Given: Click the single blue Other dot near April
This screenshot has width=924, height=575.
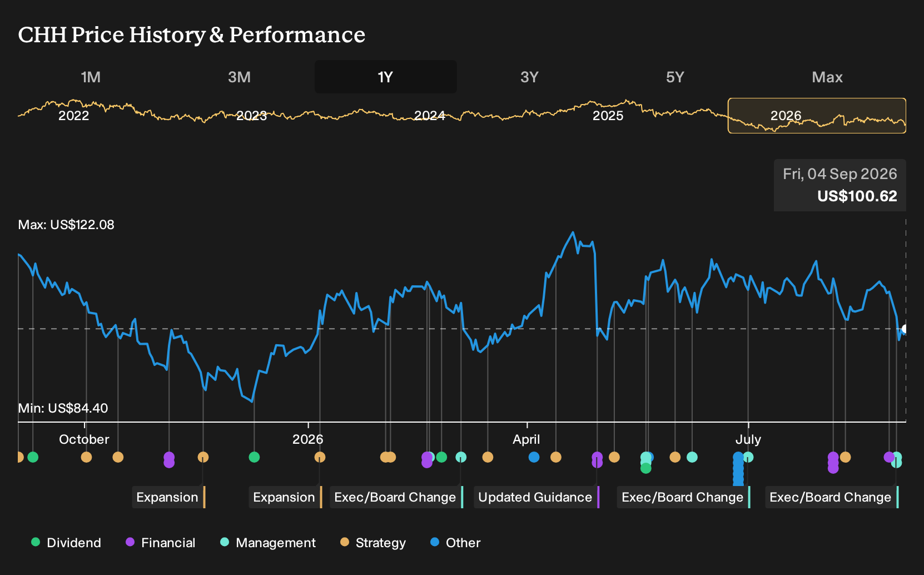Looking at the screenshot, I should [534, 457].
